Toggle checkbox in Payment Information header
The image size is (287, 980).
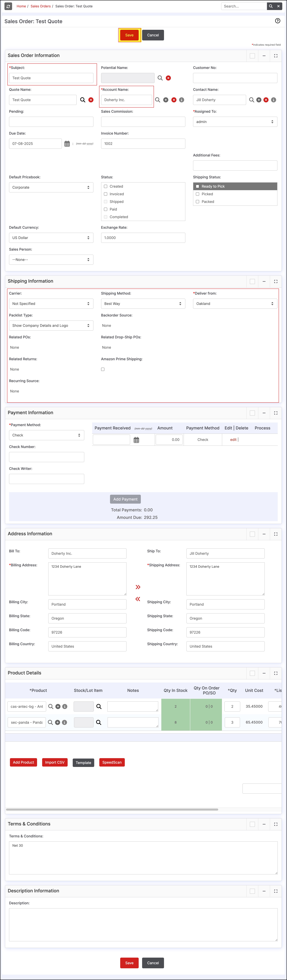252,413
